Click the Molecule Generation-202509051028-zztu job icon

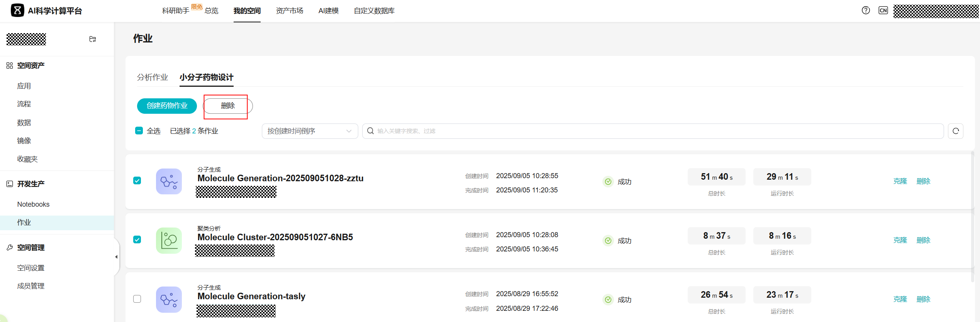tap(169, 181)
